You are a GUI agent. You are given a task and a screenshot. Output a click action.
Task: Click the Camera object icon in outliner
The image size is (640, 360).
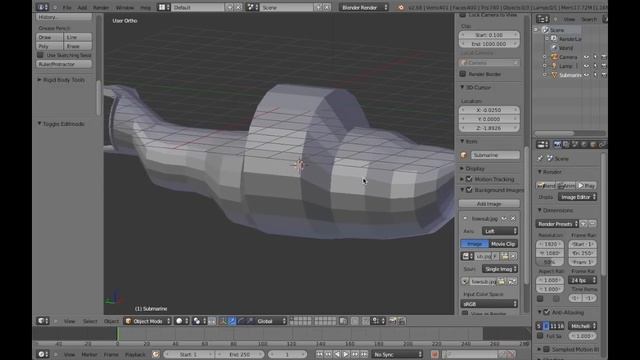point(554,57)
